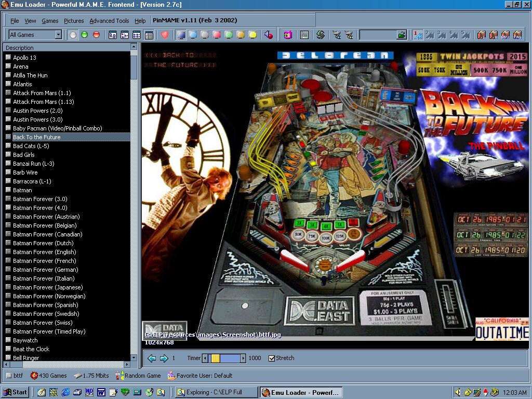Screen dimensions: 532x399
Task: Select the pink monitor icon
Action: click(217, 35)
